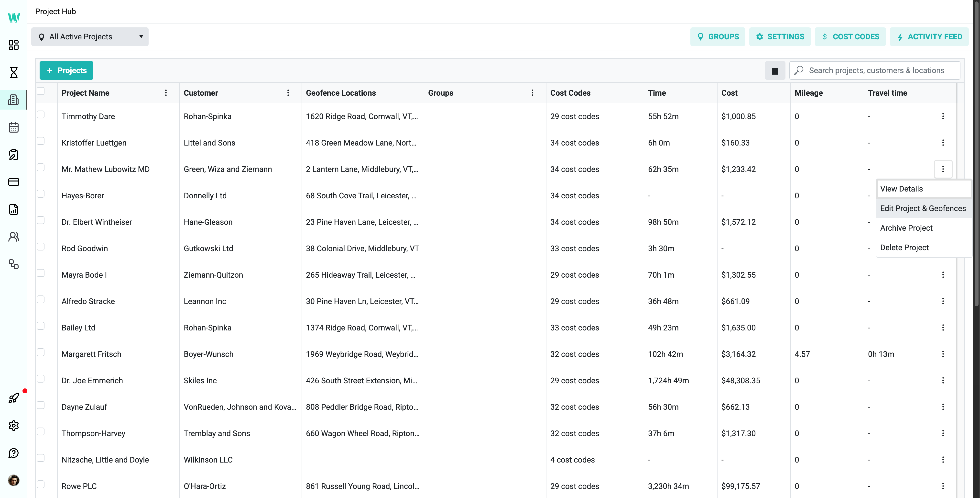Open Cost Codes via the top button
This screenshot has height=498, width=980.
[851, 36]
